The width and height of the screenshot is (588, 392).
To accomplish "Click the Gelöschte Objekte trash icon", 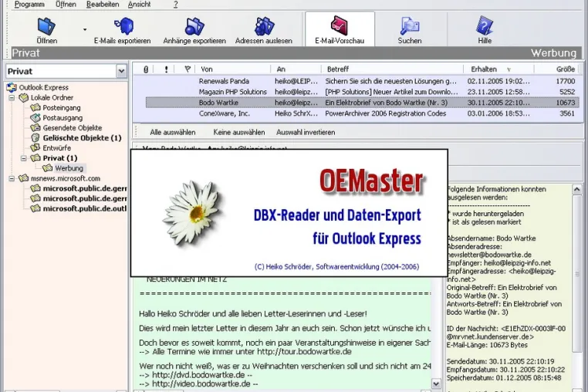I will pos(35,138).
